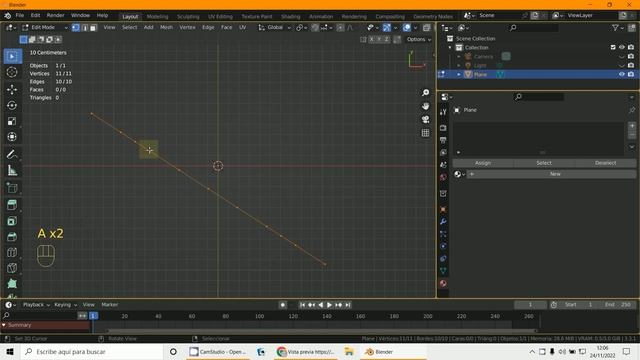Open the Options dropdown

tap(419, 39)
